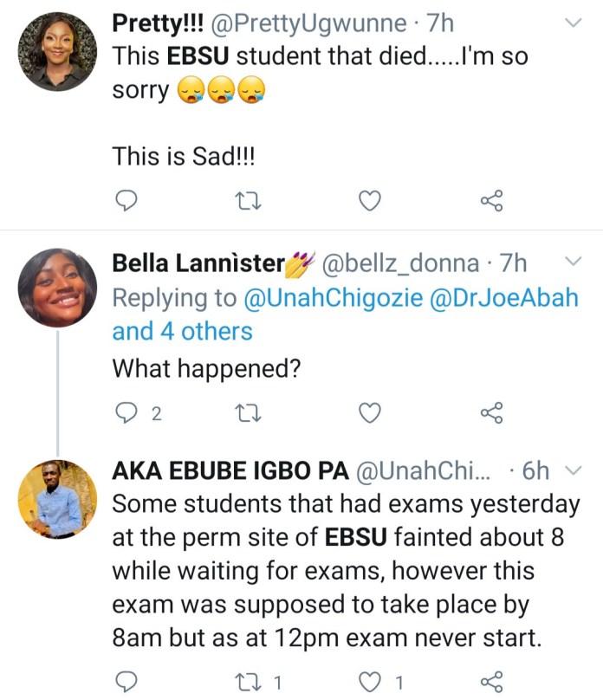View Pretty!!!'s profile picture
603x700 pixels.
point(57,52)
